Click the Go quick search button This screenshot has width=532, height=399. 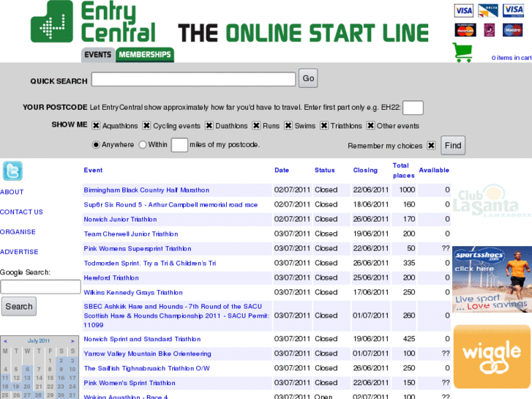tap(308, 78)
